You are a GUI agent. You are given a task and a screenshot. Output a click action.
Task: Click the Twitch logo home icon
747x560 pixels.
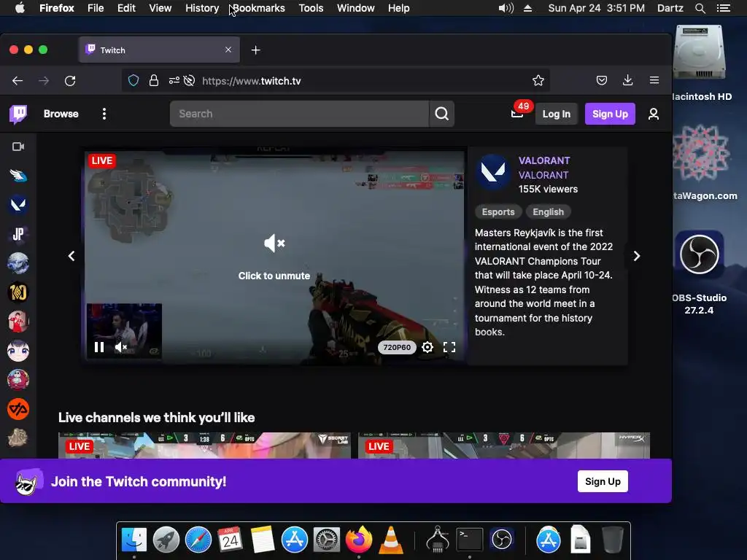pyautogui.click(x=18, y=114)
